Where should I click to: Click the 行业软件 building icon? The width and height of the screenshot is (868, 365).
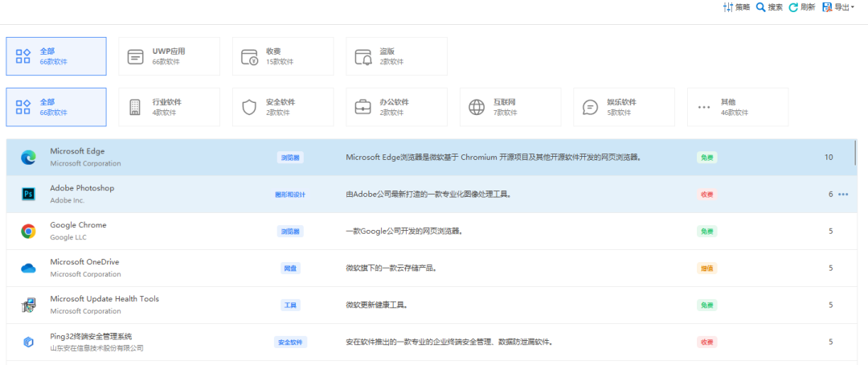[136, 108]
